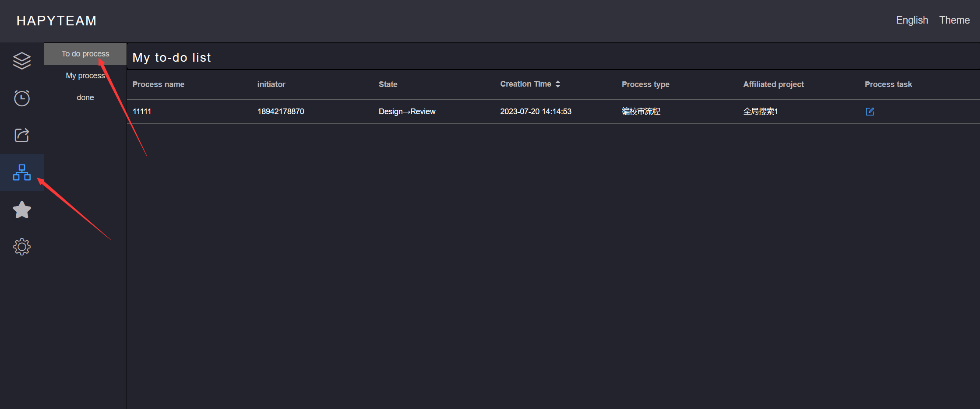The height and width of the screenshot is (409, 980).
Task: Click the initiator 18942178870 cell
Action: [x=281, y=112]
